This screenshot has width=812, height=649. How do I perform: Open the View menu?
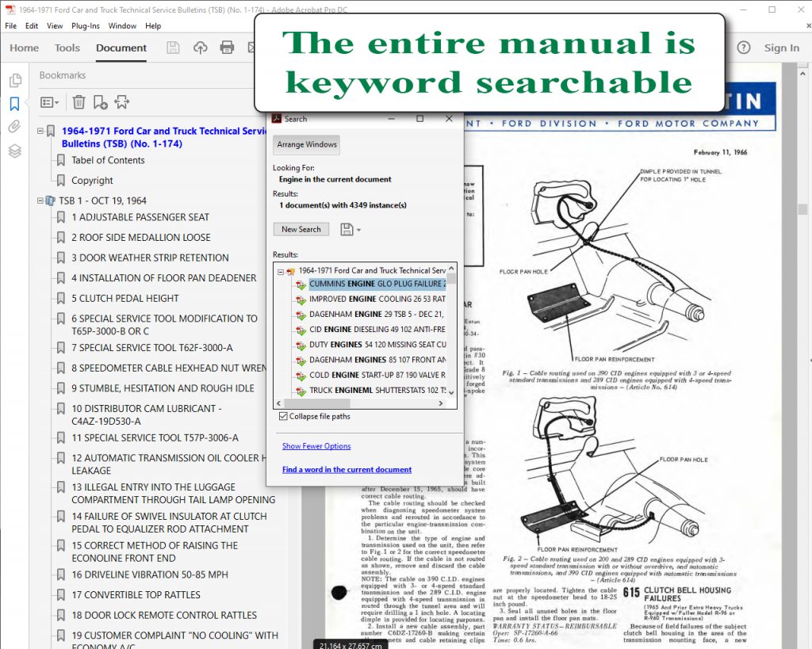click(x=55, y=26)
